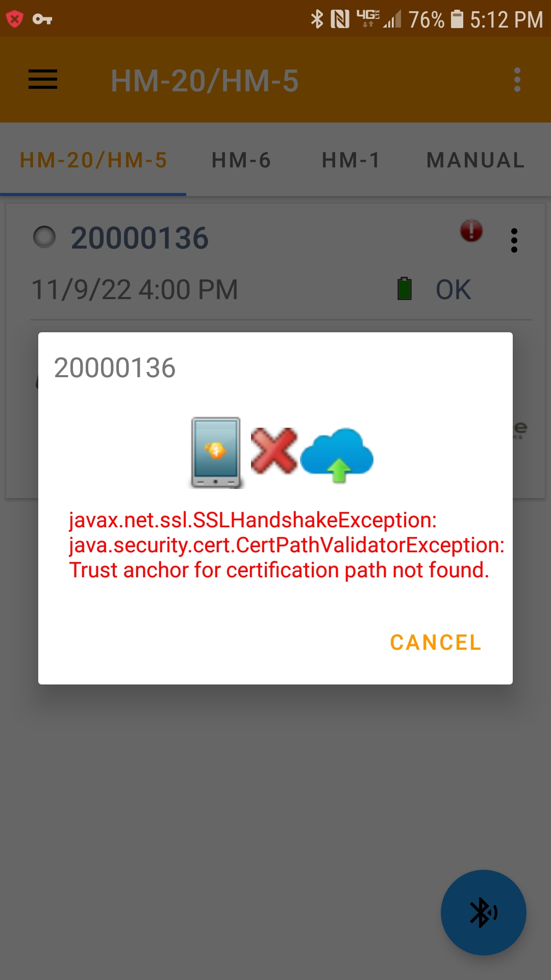551x980 pixels.
Task: Switch to the HM-1 tab
Action: coord(351,160)
